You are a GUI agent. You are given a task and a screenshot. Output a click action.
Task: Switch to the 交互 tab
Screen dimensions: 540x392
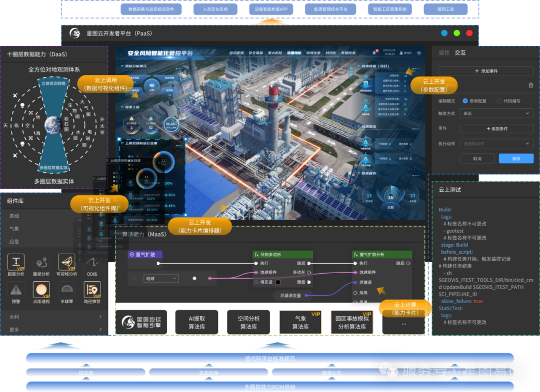point(460,52)
